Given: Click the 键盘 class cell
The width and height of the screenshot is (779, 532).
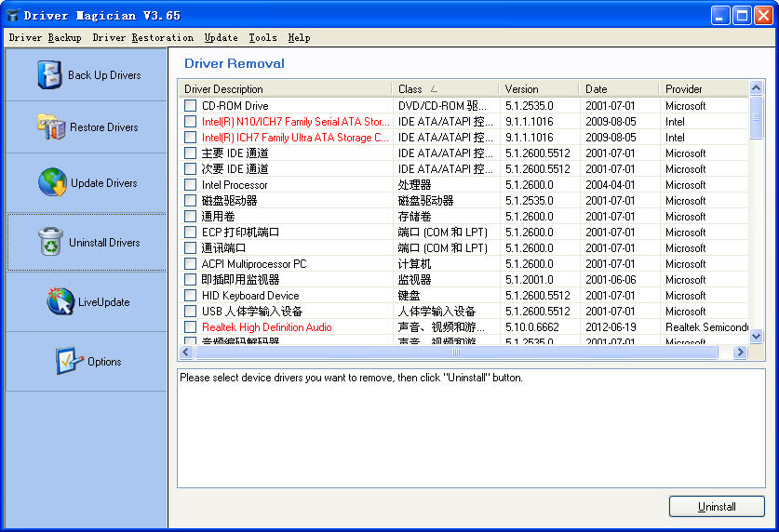Looking at the screenshot, I should tap(409, 295).
